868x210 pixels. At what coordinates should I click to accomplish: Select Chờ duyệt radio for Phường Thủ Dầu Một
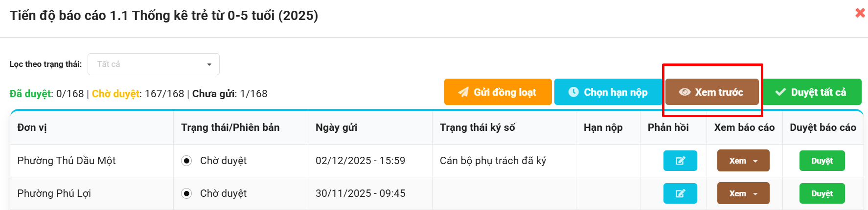pos(186,161)
